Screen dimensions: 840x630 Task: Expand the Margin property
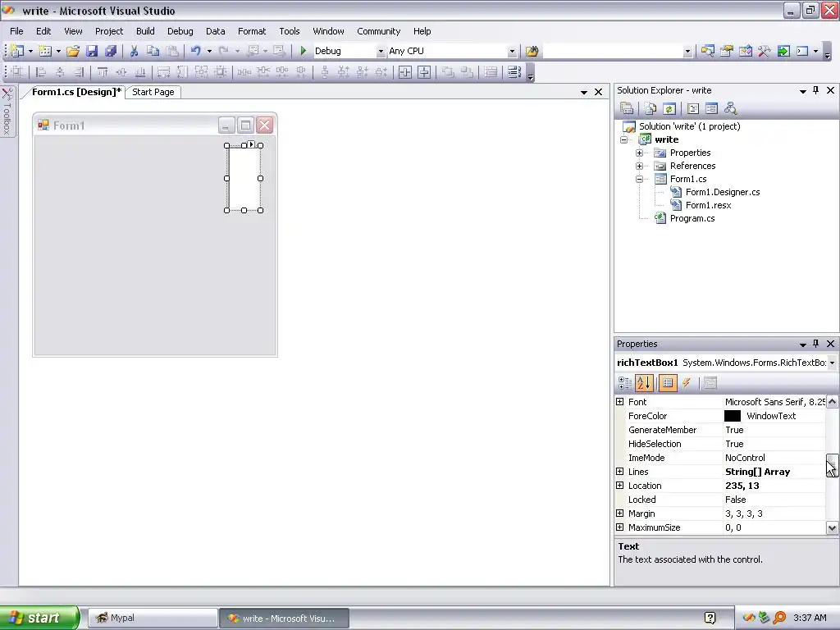620,514
